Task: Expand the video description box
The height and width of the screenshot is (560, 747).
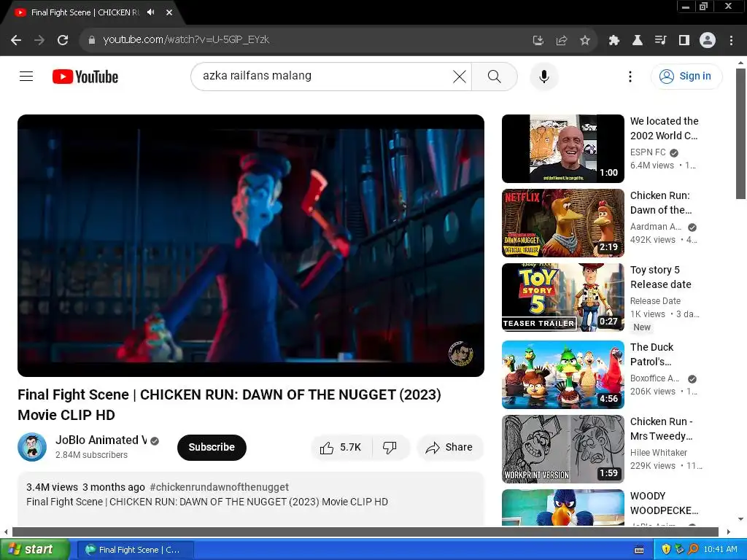Action: pos(251,499)
